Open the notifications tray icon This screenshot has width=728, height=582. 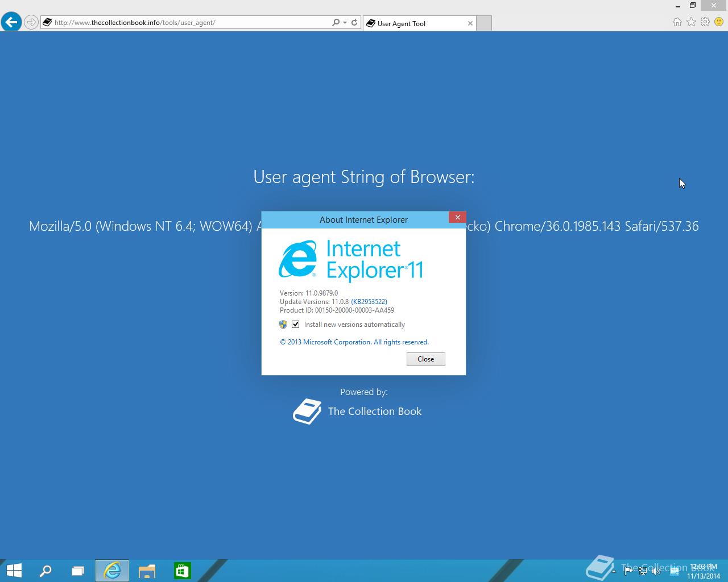pos(674,571)
